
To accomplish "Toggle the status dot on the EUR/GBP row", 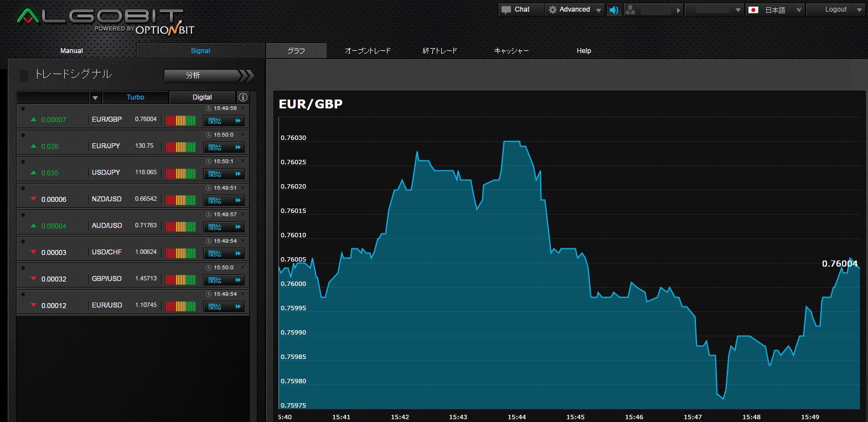I will (x=23, y=108).
